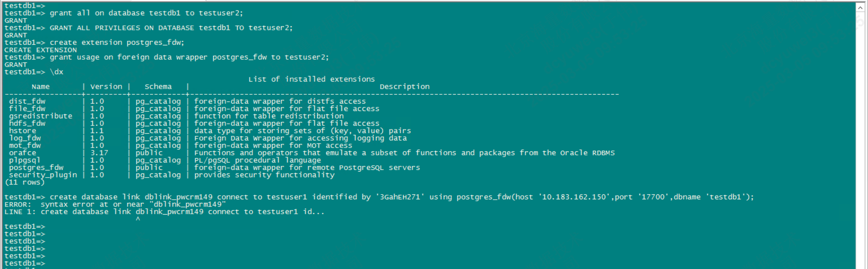Click the Name column header

tap(41, 86)
